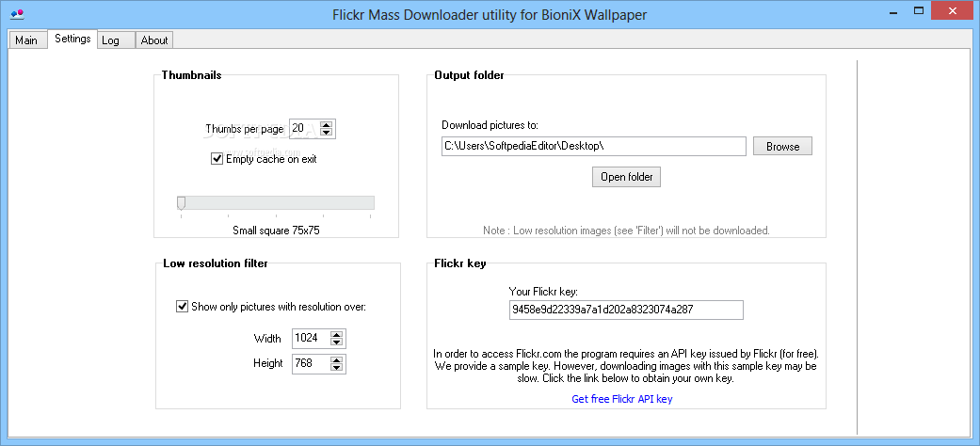Open the Get free Flickr API key link
The image size is (980, 446).
tap(622, 399)
